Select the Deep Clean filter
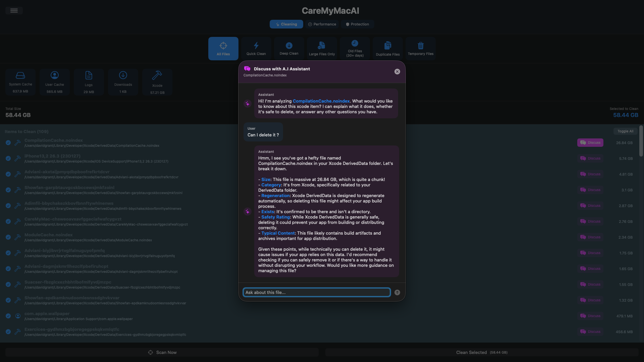644x362 pixels. (289, 49)
